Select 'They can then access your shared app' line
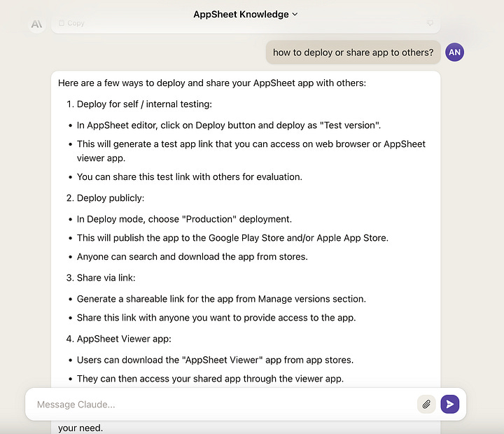This screenshot has height=434, width=504. coord(210,379)
